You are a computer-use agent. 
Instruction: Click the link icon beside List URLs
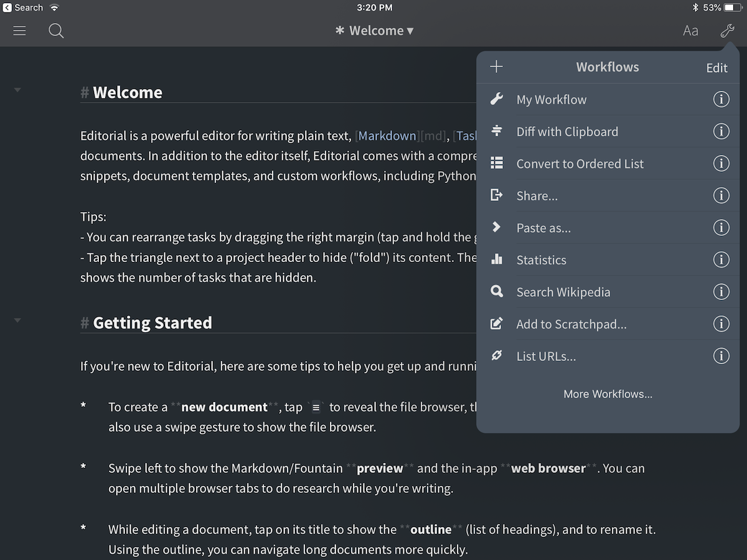click(497, 356)
